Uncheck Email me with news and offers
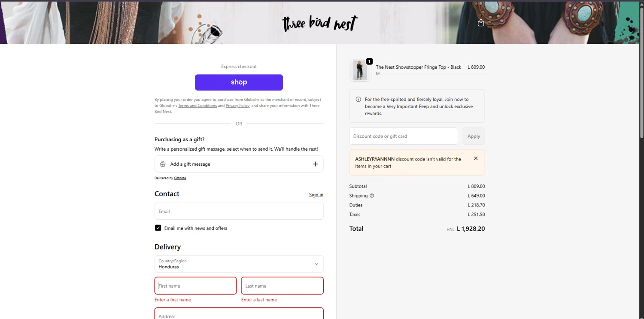Viewport: 644px width, 319px height. tap(158, 228)
